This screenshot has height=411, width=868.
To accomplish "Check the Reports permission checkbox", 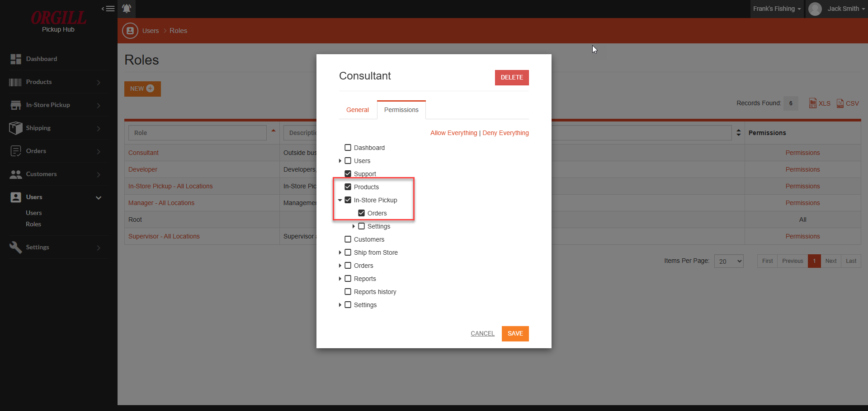I will (348, 279).
